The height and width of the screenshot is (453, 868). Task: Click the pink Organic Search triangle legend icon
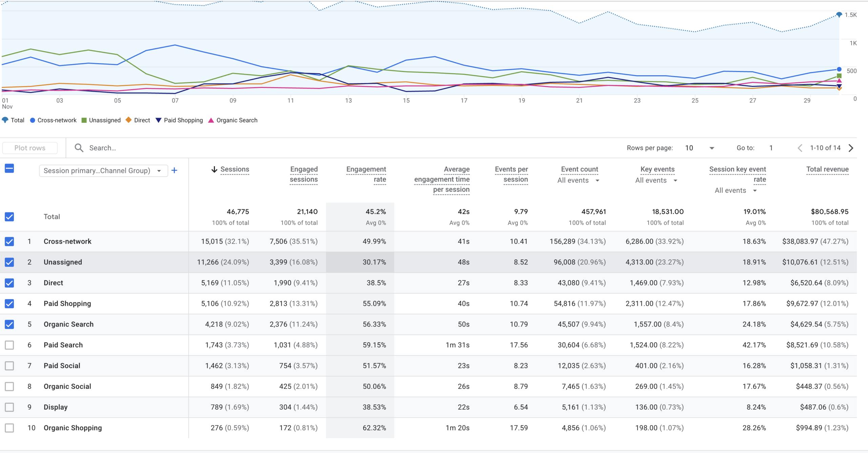pyautogui.click(x=211, y=120)
